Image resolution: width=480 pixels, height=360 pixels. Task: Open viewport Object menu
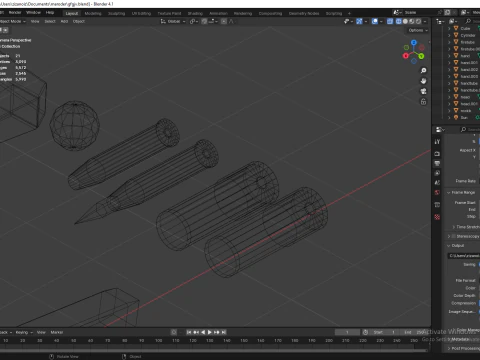(x=79, y=21)
